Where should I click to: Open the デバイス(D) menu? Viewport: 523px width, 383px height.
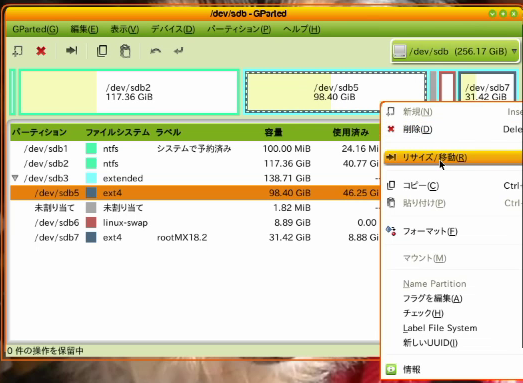click(173, 29)
